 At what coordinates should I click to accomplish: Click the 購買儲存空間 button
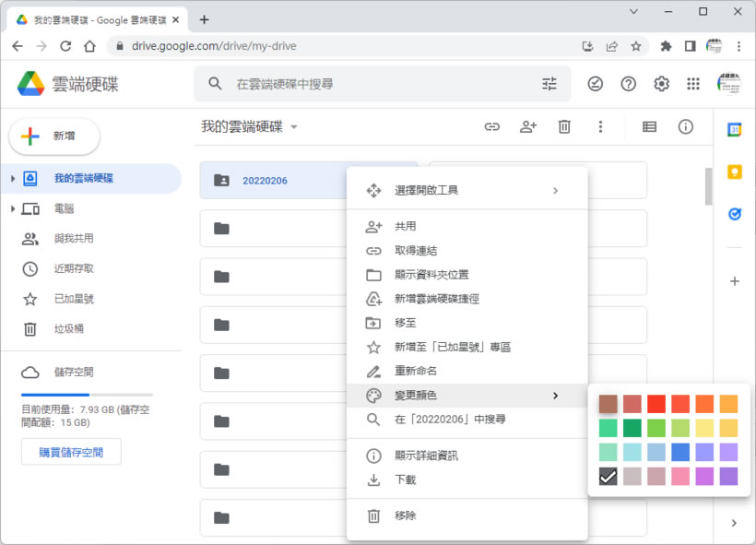point(71,452)
